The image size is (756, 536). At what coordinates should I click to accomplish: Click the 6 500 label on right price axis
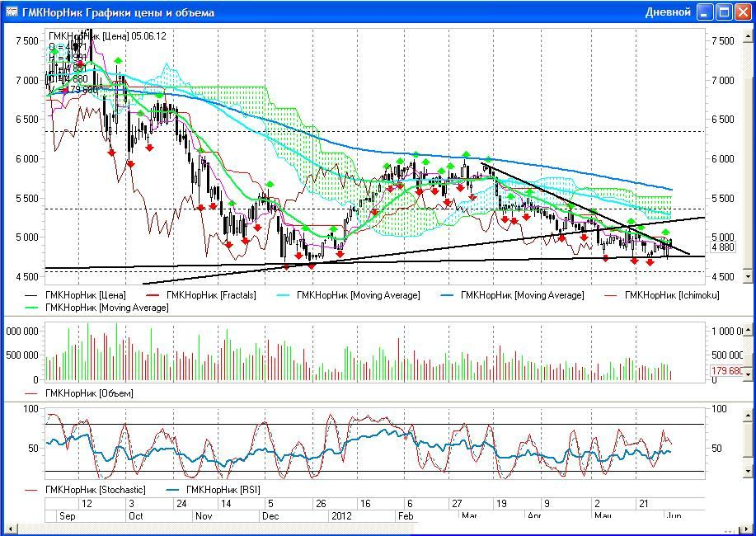point(723,120)
